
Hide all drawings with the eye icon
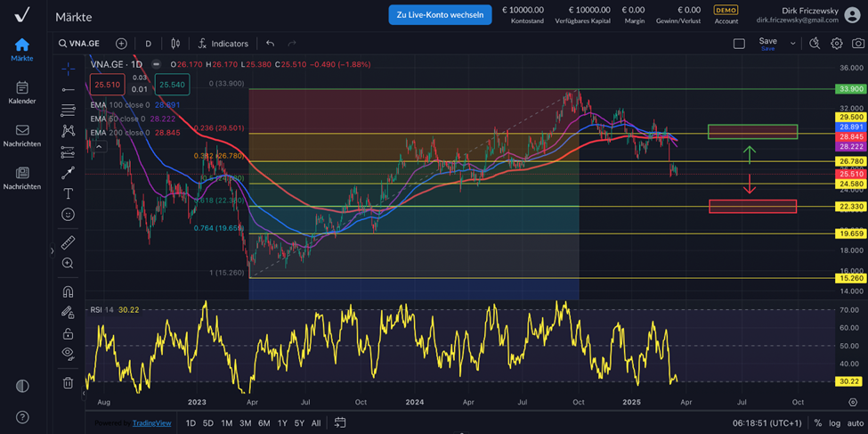[x=68, y=354]
